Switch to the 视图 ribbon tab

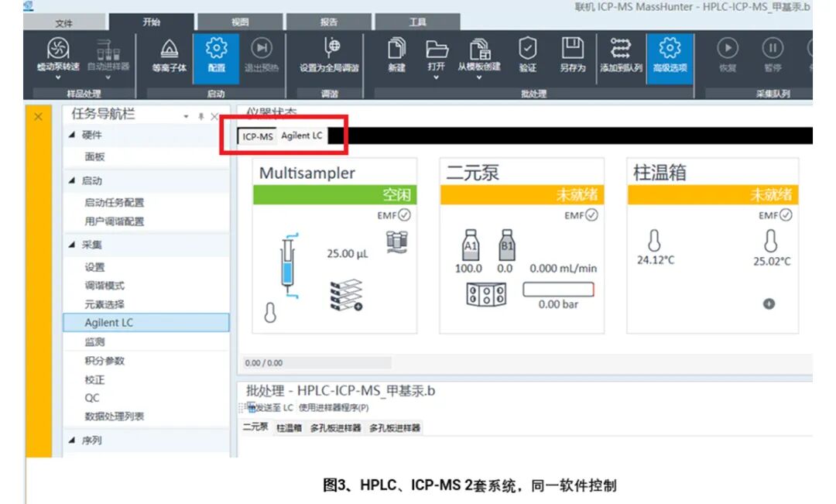[240, 22]
